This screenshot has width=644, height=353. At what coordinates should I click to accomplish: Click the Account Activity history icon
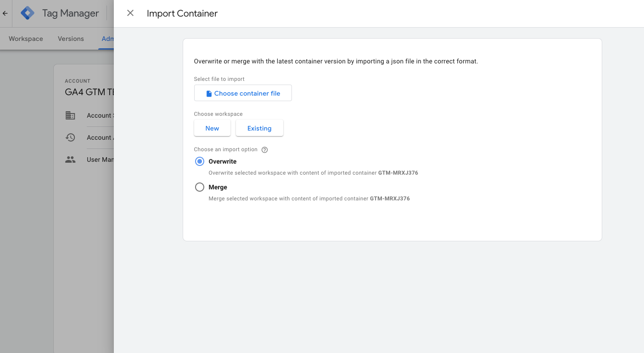[x=70, y=137]
